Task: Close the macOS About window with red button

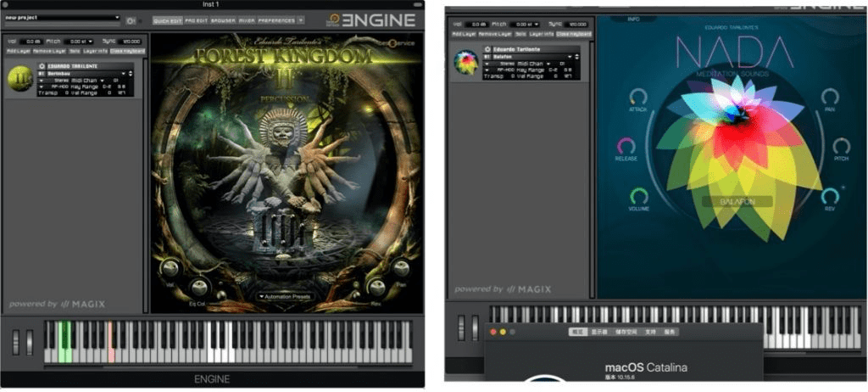Action: [493, 332]
